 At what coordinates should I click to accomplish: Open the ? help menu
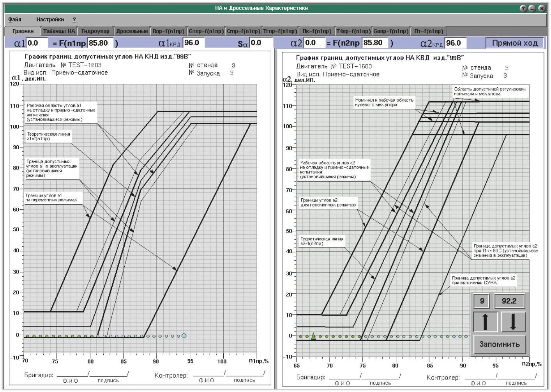tap(74, 19)
